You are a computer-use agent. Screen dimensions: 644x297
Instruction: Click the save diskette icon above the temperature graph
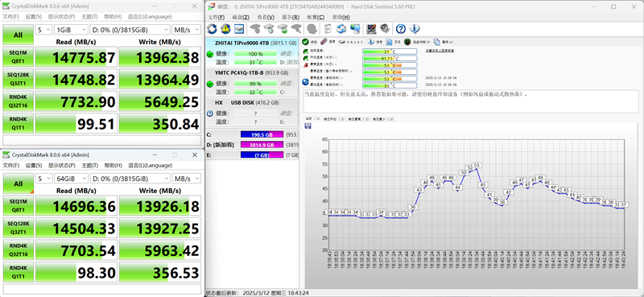(x=308, y=126)
